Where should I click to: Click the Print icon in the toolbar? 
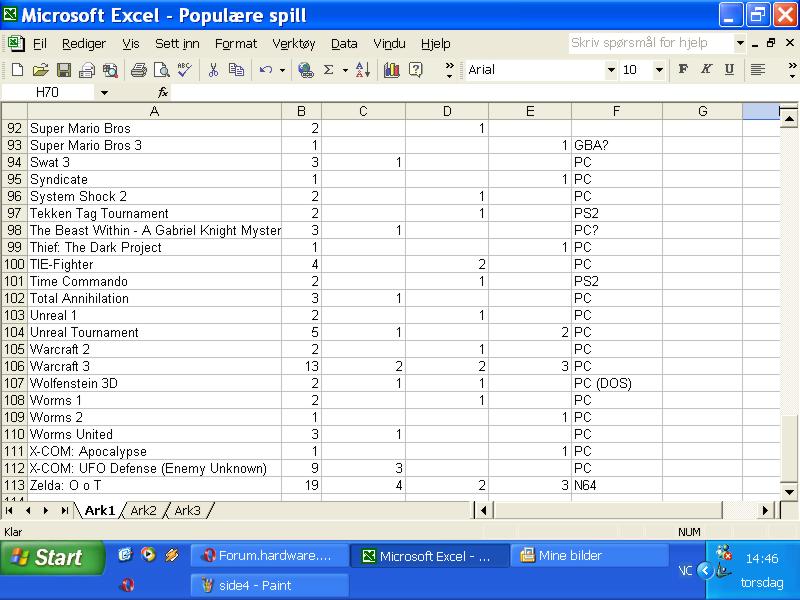138,69
